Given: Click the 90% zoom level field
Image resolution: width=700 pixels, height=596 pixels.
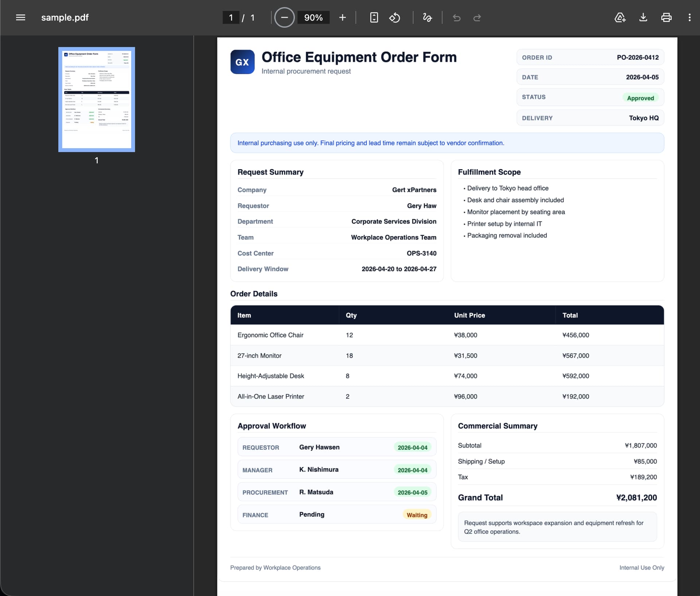Looking at the screenshot, I should (x=313, y=17).
